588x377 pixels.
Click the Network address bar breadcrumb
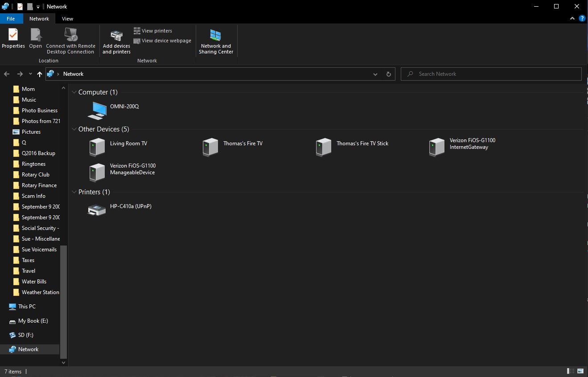pos(74,74)
